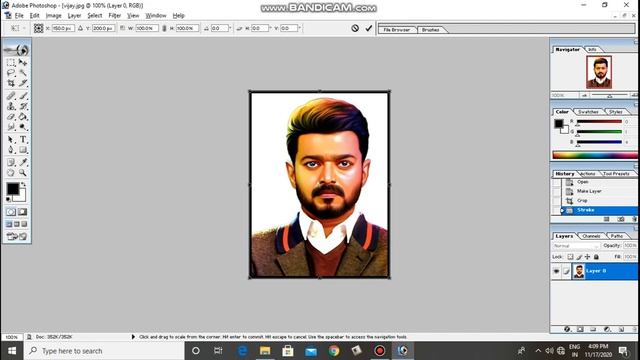Select the Path Selection tool
Image resolution: width=640 pixels, height=360 pixels.
click(x=11, y=140)
